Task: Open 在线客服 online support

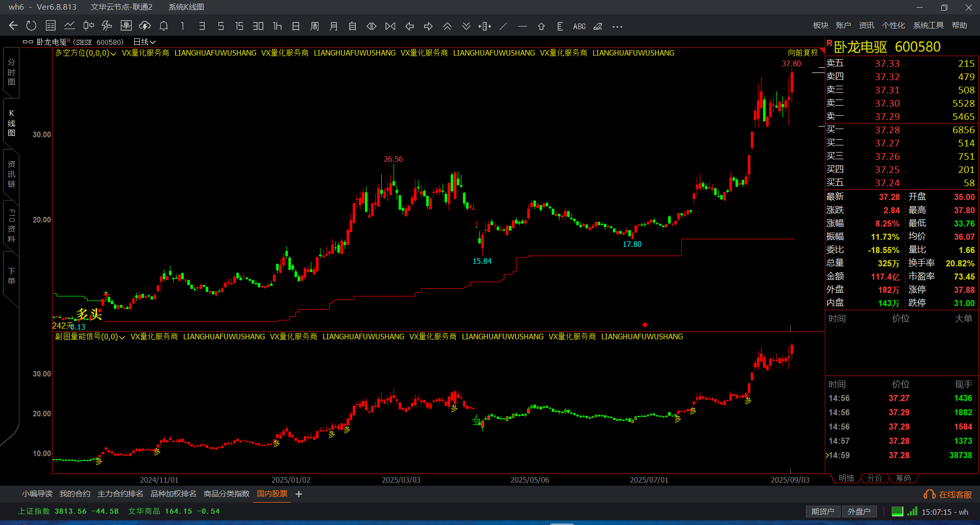Action: (x=948, y=494)
